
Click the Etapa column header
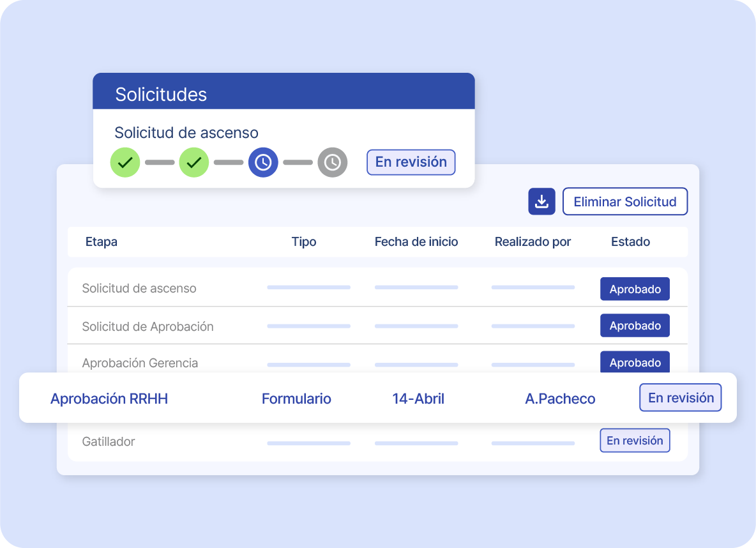(x=102, y=241)
